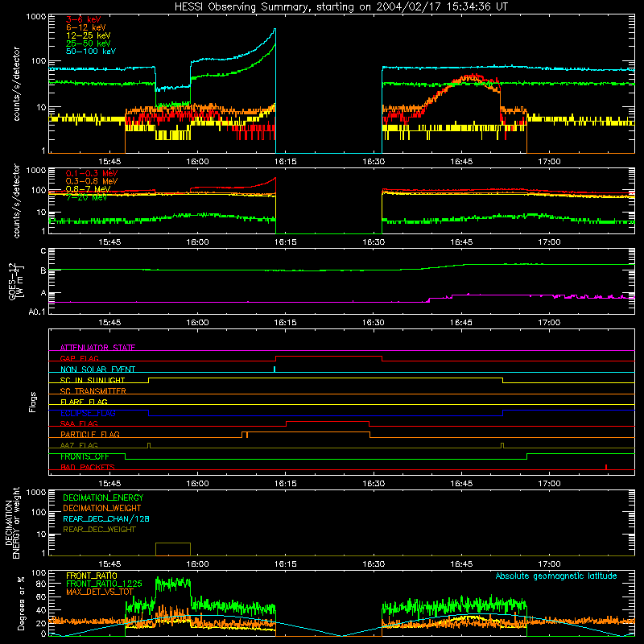Select the PARTICLE_FLAG label

tap(90, 434)
